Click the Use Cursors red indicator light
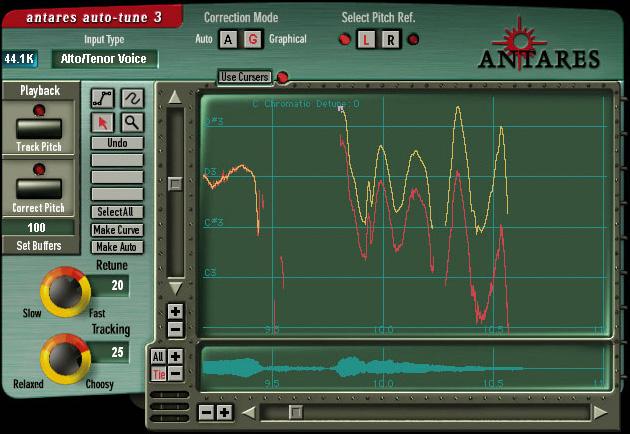This screenshot has height=434, width=630. pos(283,77)
